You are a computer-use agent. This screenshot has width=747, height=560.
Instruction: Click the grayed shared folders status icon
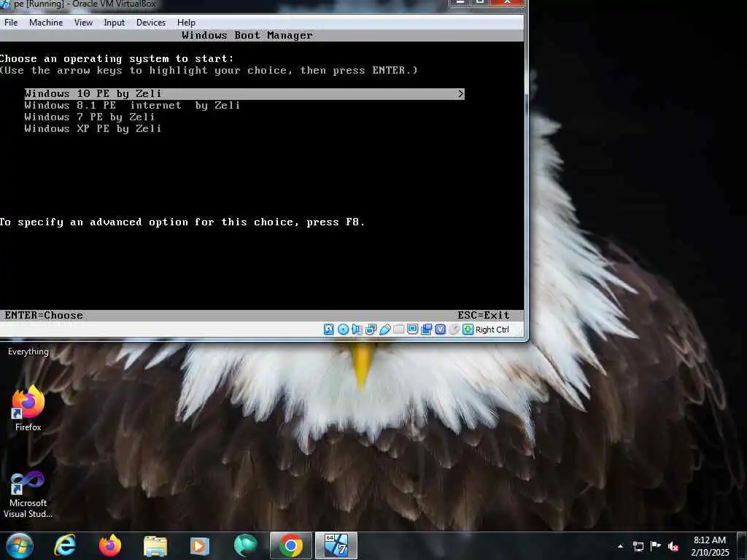[399, 330]
